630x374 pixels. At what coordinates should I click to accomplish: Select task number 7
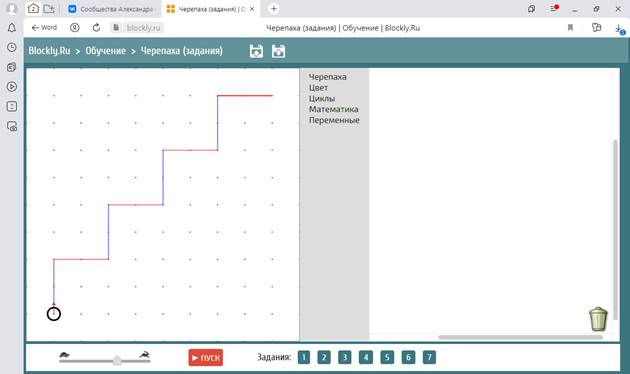429,357
